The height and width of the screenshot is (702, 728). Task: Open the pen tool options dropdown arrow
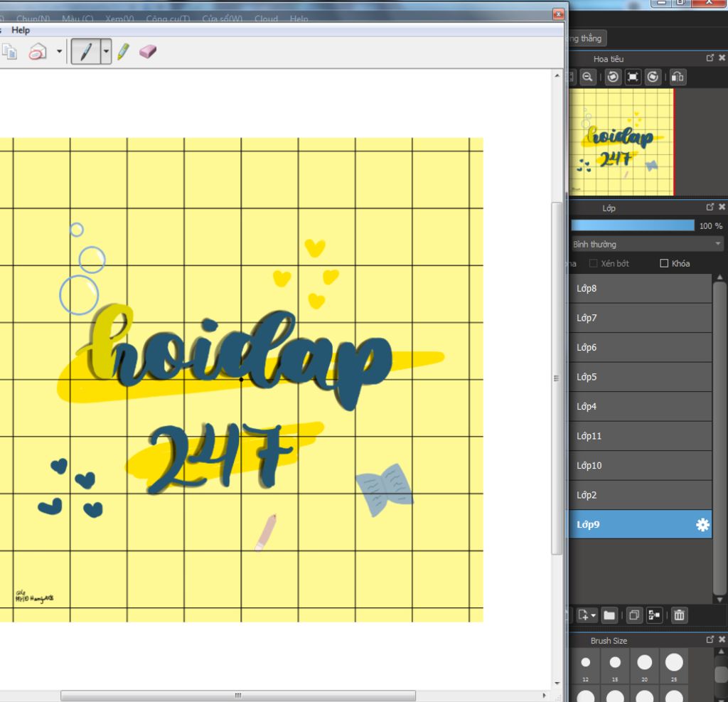[106, 52]
